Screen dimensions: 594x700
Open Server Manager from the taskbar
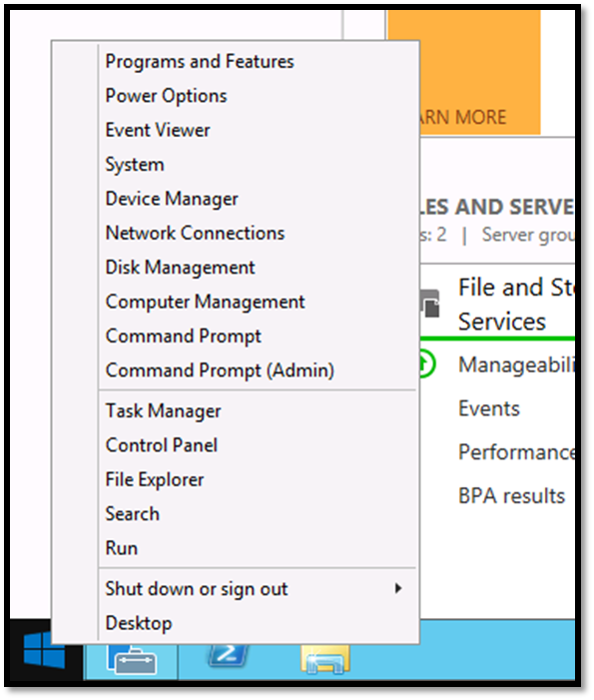point(132,660)
